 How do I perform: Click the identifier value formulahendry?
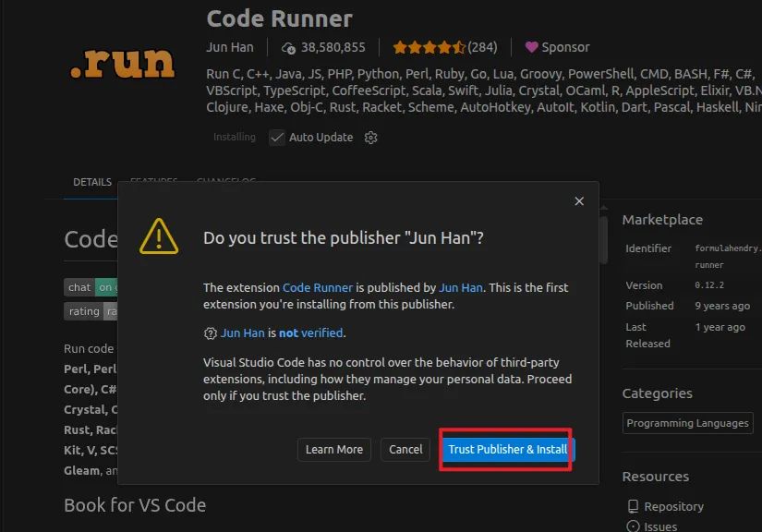point(728,248)
